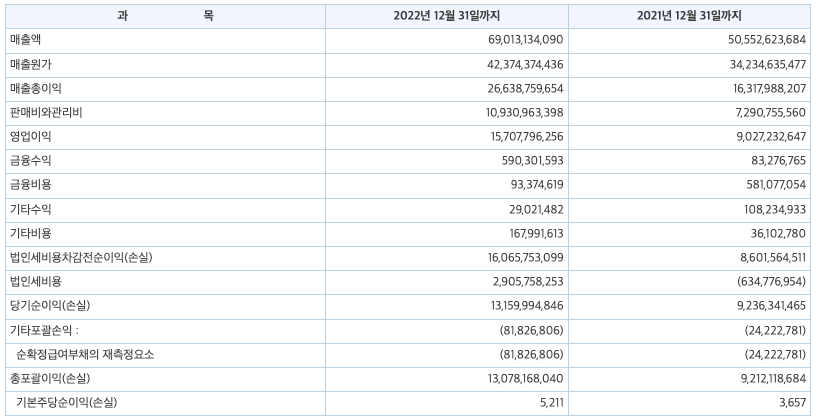
Task: Click the value 29,021,482
Action: (536, 209)
